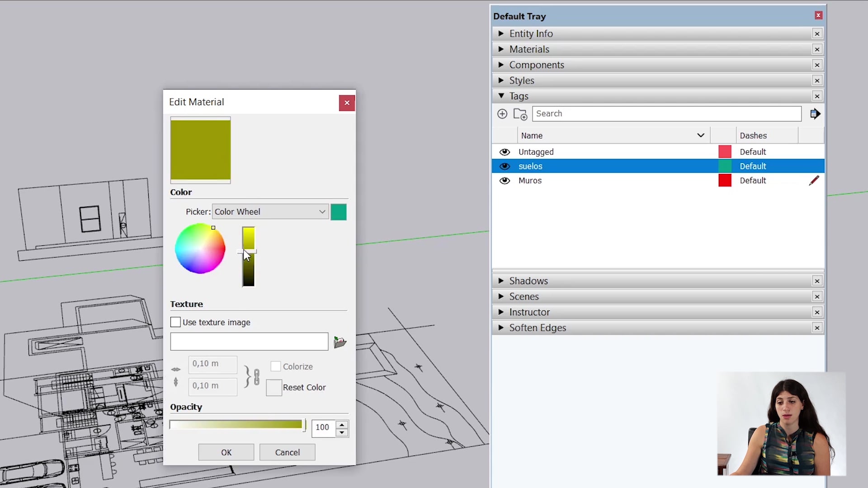The width and height of the screenshot is (868, 488).
Task: Pick a color on the color wheel
Action: coord(200,249)
